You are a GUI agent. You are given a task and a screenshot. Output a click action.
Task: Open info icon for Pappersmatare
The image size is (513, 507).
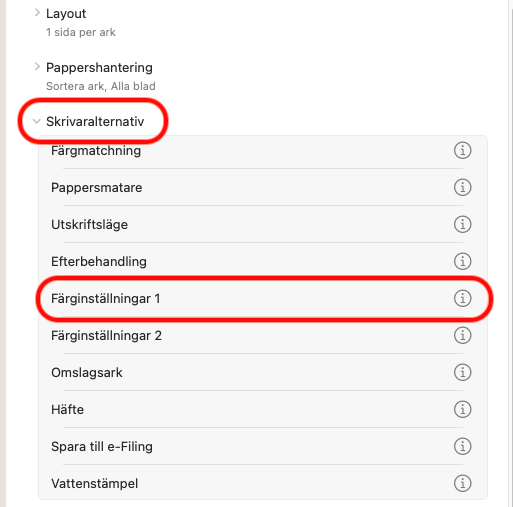click(x=462, y=187)
